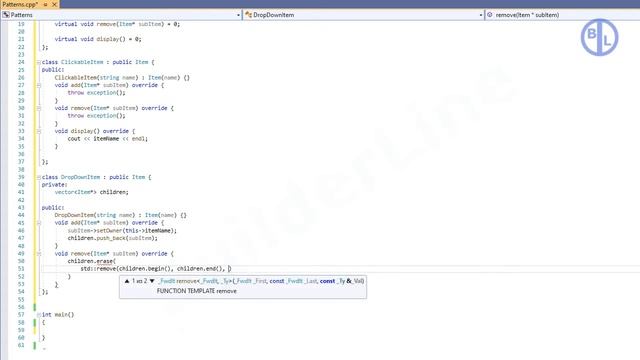640x360 pixels.
Task: Collapse ClickableItem remove method on line 30
Action: click(38, 108)
